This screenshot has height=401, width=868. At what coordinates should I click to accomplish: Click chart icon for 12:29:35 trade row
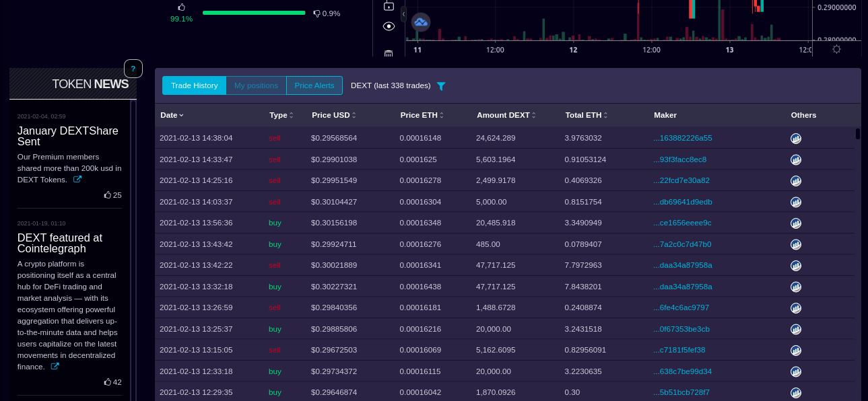pos(796,393)
